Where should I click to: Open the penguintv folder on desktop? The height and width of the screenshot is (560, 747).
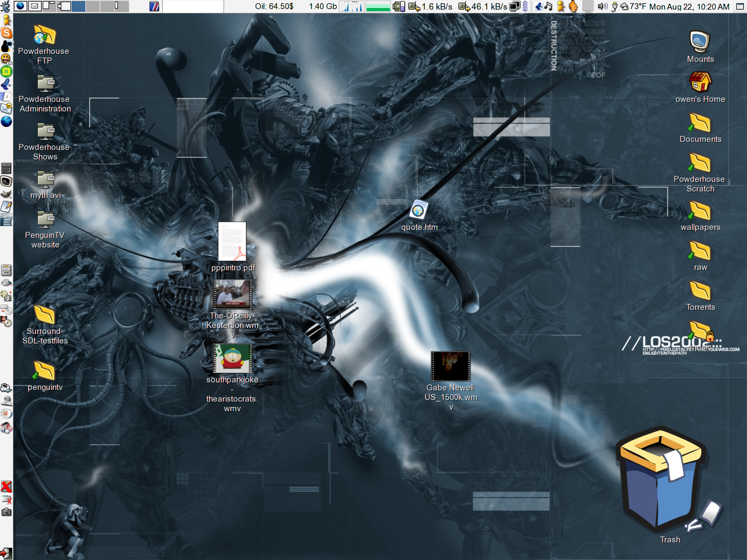45,371
